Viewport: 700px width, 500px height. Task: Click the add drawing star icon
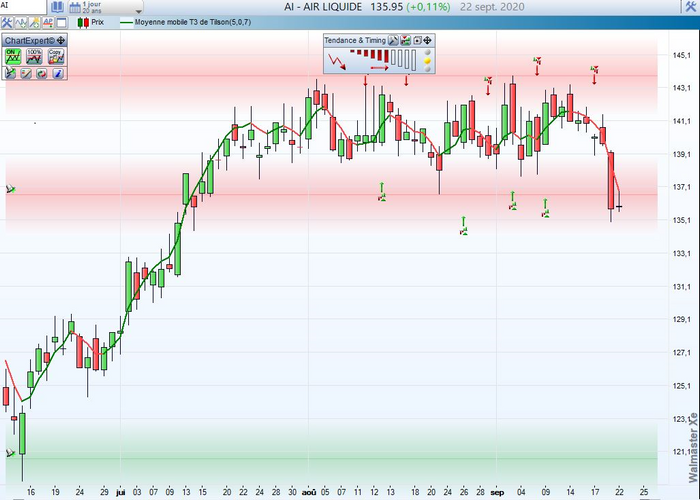coord(34,22)
